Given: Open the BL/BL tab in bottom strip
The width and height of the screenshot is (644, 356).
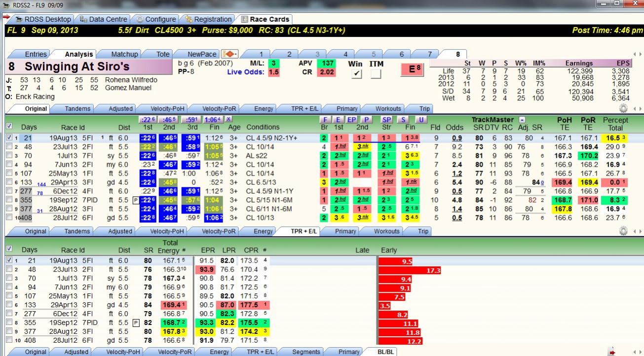Looking at the screenshot, I should [382, 352].
